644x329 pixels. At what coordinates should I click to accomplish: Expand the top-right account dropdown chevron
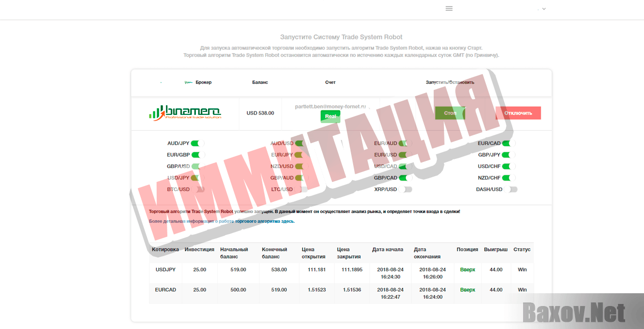tap(543, 9)
